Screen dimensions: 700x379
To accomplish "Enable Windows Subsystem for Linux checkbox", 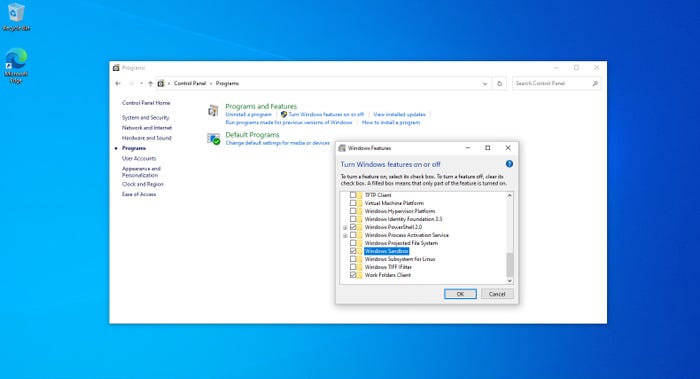I will 353,259.
